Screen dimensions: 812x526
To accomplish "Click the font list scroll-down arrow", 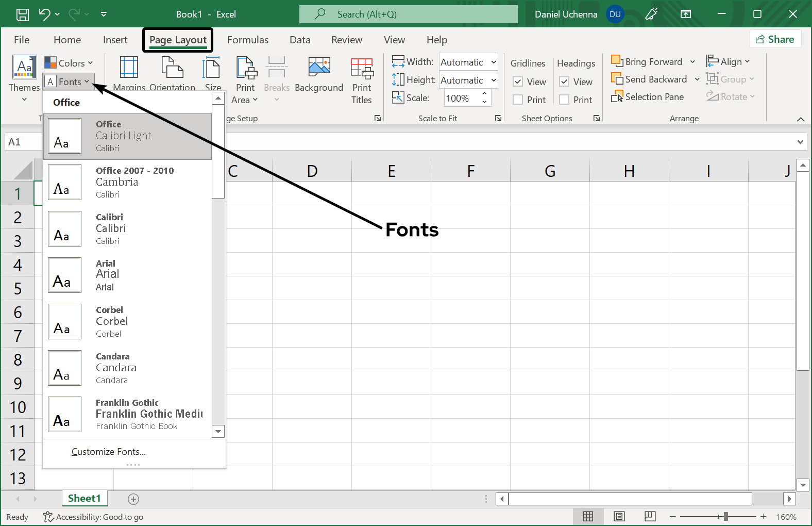I will coord(218,432).
